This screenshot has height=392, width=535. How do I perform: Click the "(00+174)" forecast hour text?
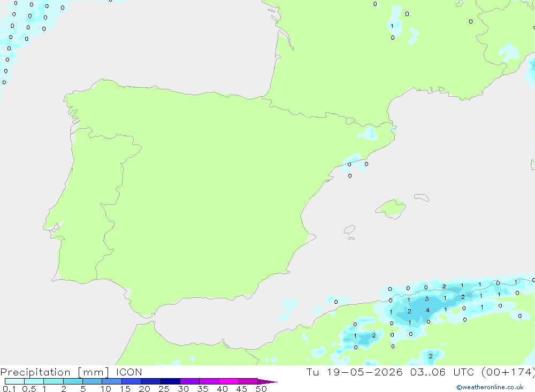[x=508, y=372]
